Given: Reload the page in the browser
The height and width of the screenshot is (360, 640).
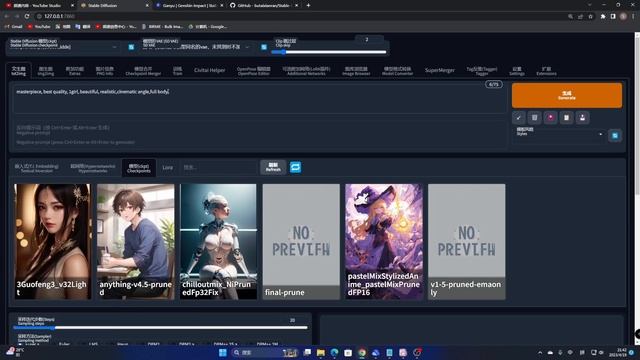Looking at the screenshot, I should 27,16.
